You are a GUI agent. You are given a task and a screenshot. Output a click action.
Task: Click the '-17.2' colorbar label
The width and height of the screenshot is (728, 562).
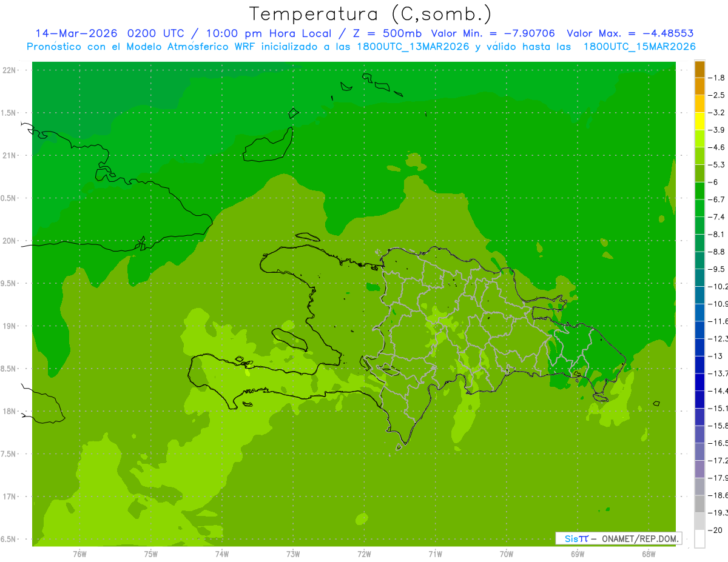[x=718, y=461]
